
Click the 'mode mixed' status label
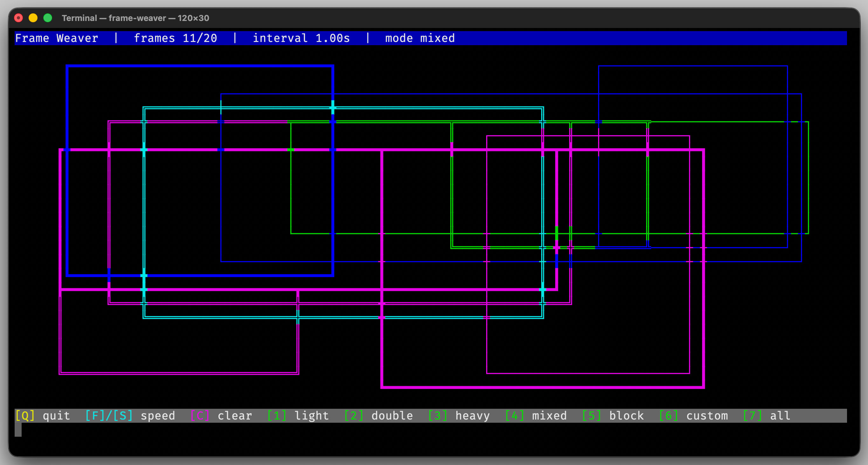[x=420, y=38]
